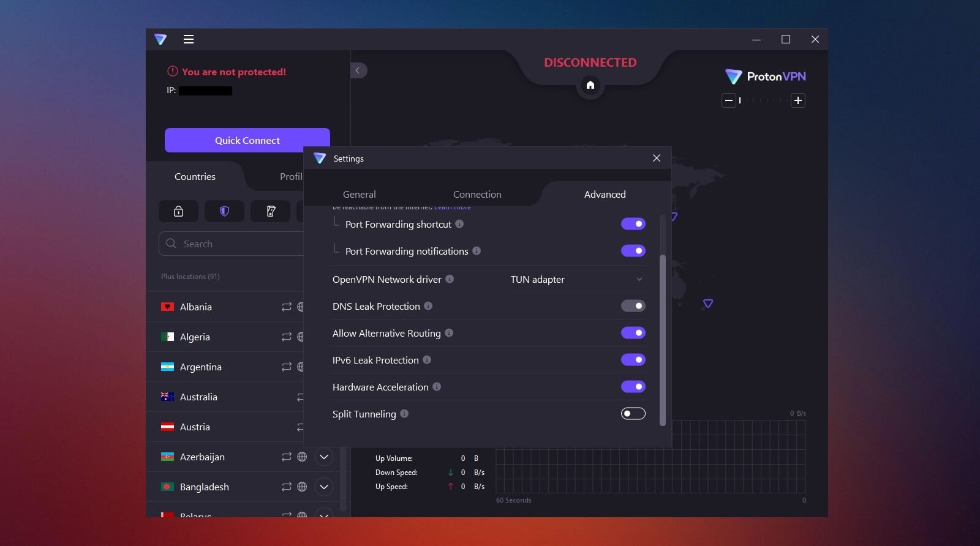The image size is (980, 546).
Task: Click Algeria P2P arrows icon
Action: pos(286,337)
